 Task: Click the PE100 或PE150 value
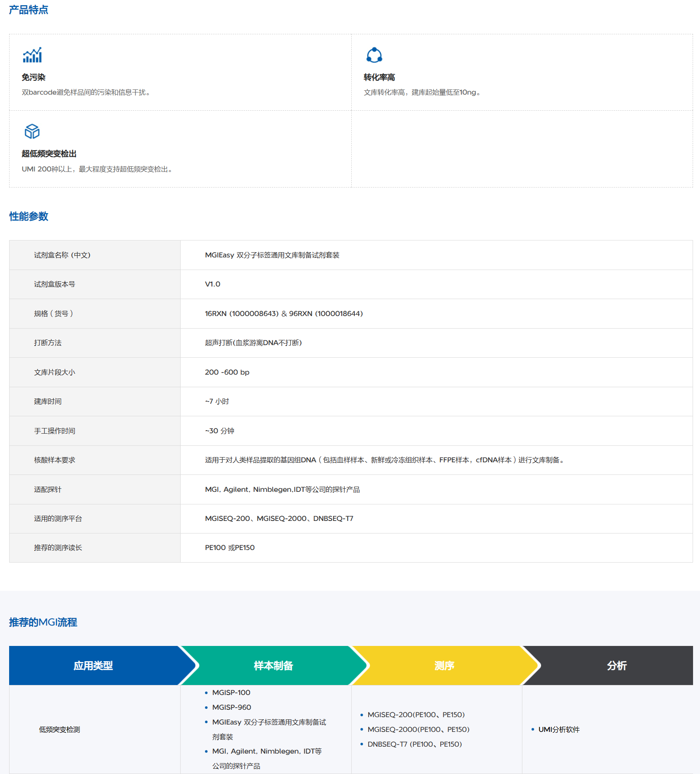click(230, 547)
